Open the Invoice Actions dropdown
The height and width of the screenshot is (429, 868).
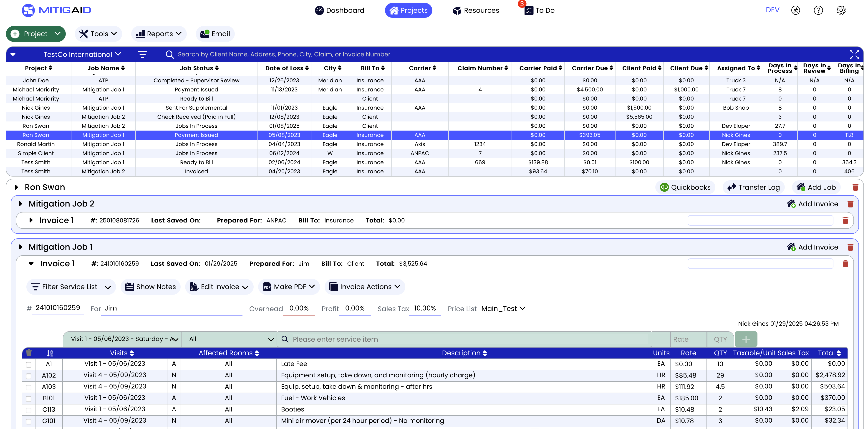click(x=365, y=286)
